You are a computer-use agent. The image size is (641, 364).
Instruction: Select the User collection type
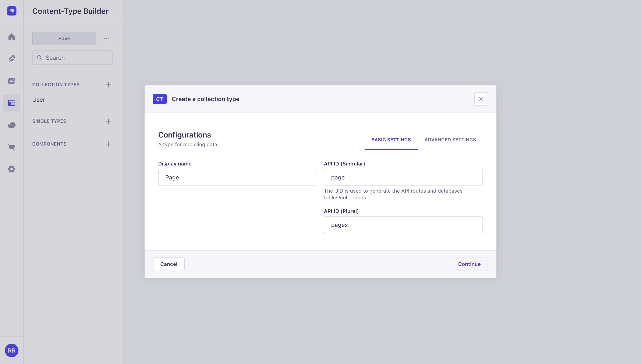[x=39, y=100]
